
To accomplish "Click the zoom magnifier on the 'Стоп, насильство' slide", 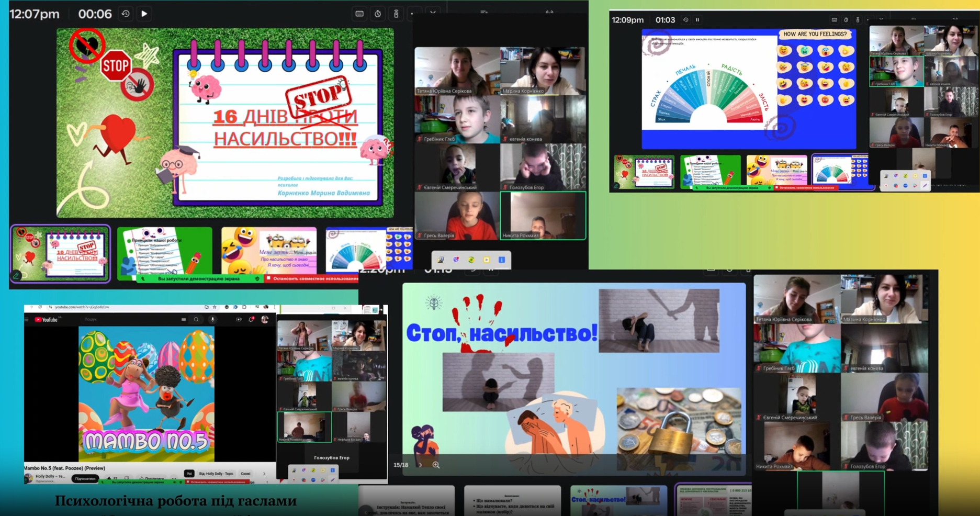I will click(436, 465).
